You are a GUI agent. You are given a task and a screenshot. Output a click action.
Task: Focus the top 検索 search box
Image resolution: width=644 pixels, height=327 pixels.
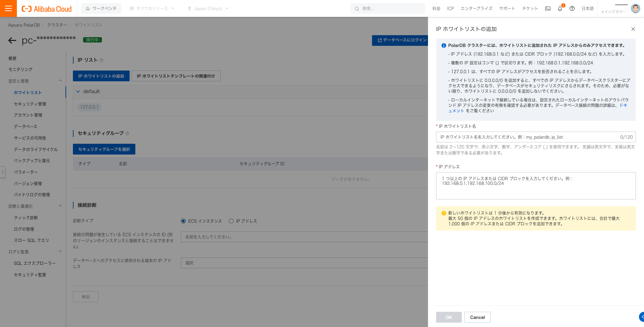pos(388,8)
